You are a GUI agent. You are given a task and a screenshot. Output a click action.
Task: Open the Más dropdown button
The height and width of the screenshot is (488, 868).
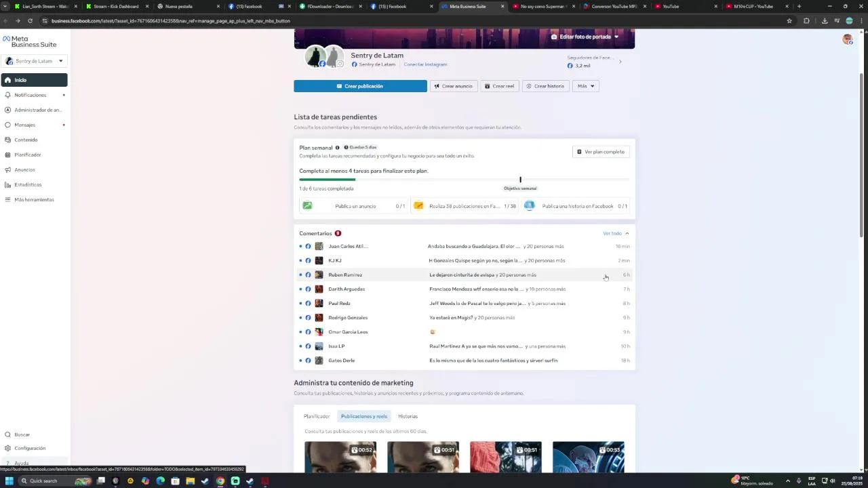point(586,86)
